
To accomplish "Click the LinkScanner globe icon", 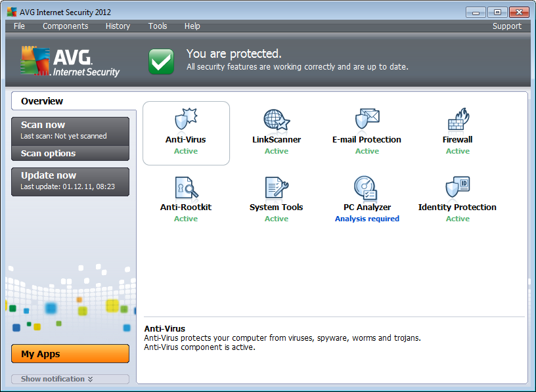I will 277,120.
